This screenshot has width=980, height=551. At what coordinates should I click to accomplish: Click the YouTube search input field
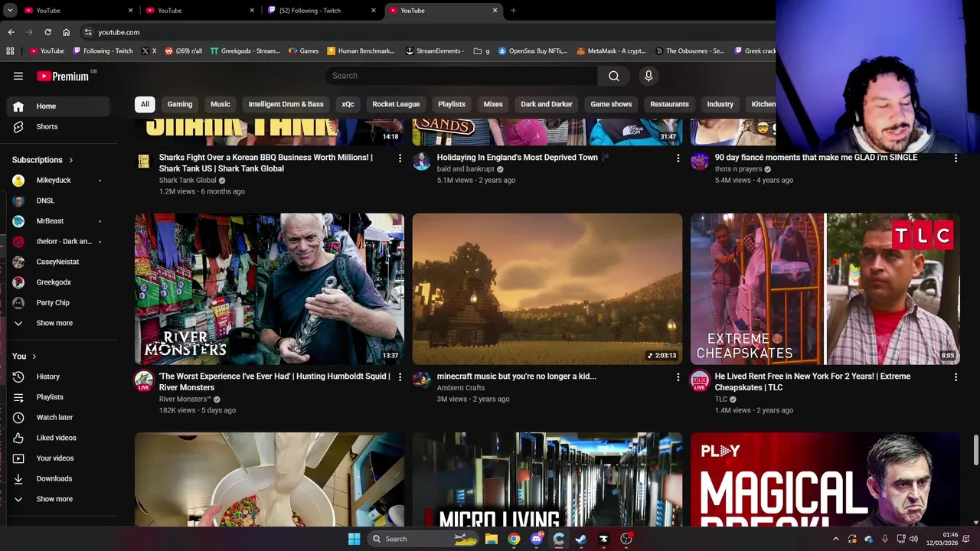462,76
